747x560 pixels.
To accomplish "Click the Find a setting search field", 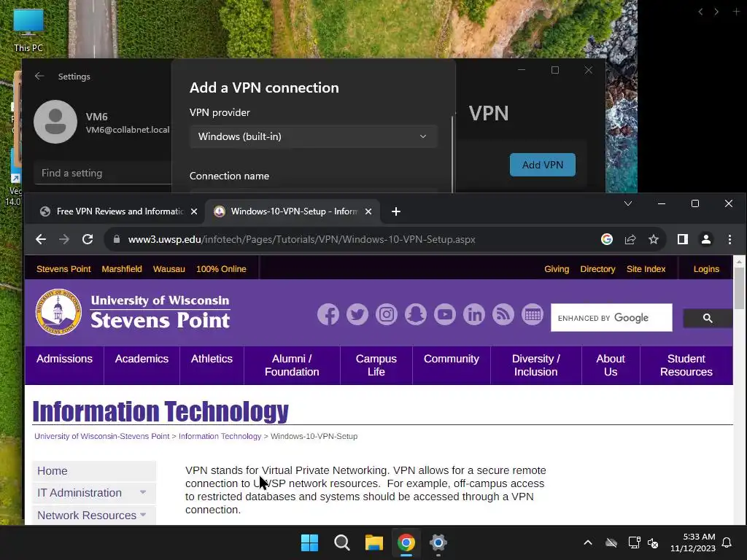I will click(x=102, y=174).
